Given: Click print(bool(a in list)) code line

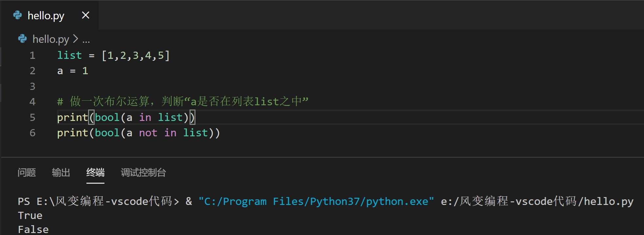Looking at the screenshot, I should coord(126,117).
